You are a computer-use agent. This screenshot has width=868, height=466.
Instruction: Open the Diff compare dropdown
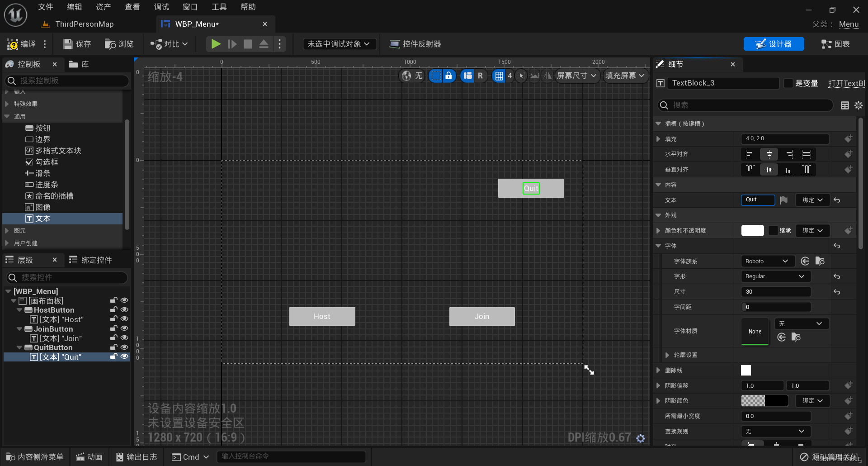pos(169,44)
